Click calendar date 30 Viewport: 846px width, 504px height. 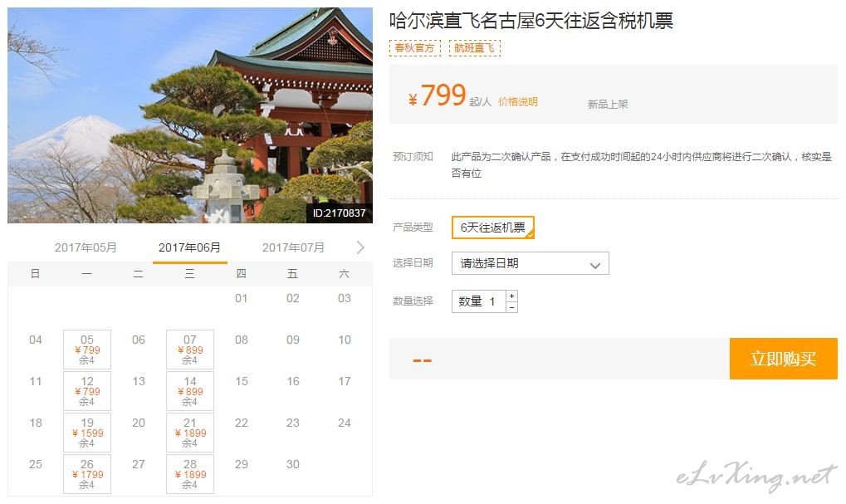coord(292,465)
